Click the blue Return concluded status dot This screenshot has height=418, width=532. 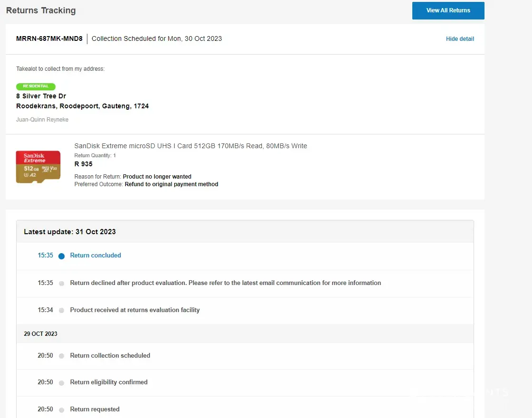click(x=61, y=256)
